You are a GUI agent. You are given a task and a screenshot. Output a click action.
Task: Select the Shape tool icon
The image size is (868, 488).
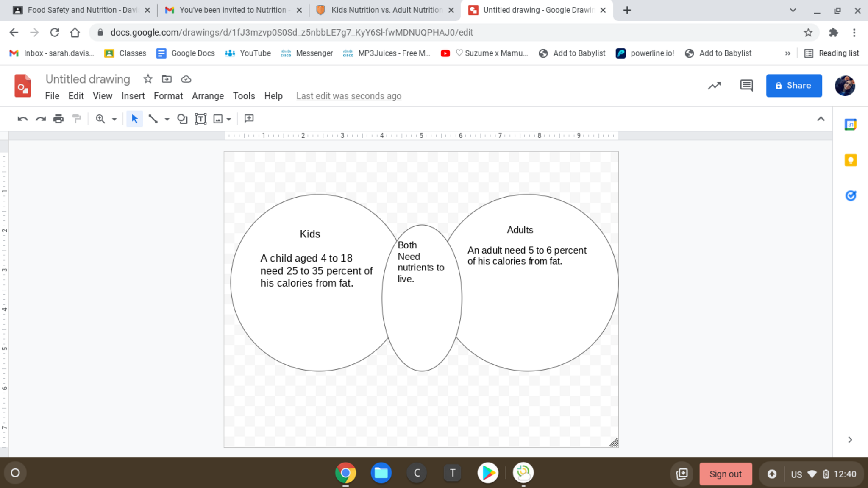(182, 119)
